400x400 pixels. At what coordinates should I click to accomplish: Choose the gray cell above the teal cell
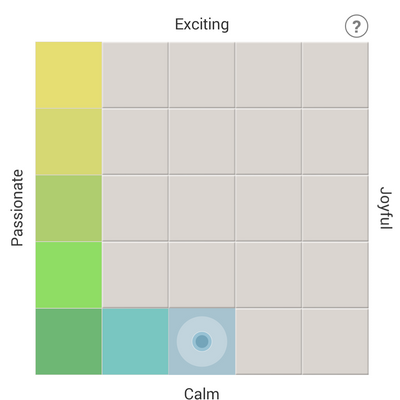click(135, 275)
